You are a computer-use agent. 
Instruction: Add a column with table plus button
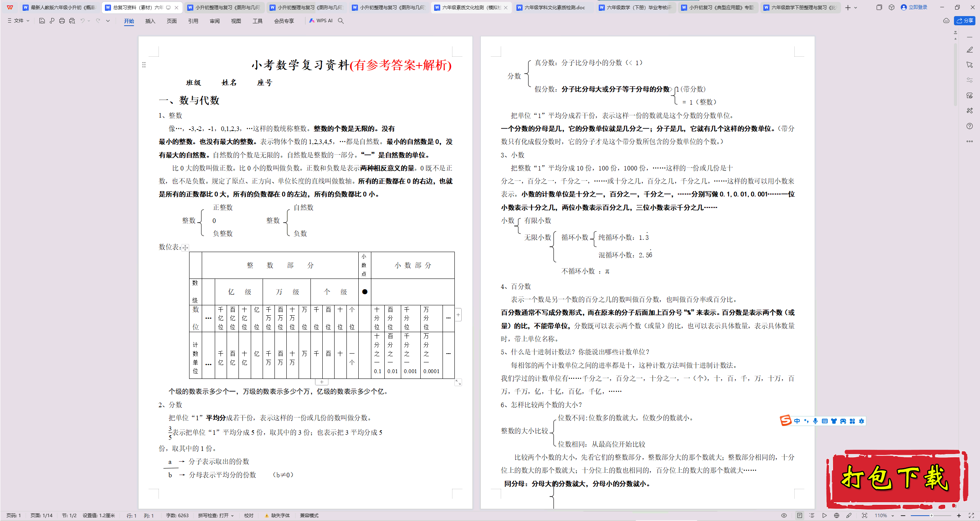[458, 315]
